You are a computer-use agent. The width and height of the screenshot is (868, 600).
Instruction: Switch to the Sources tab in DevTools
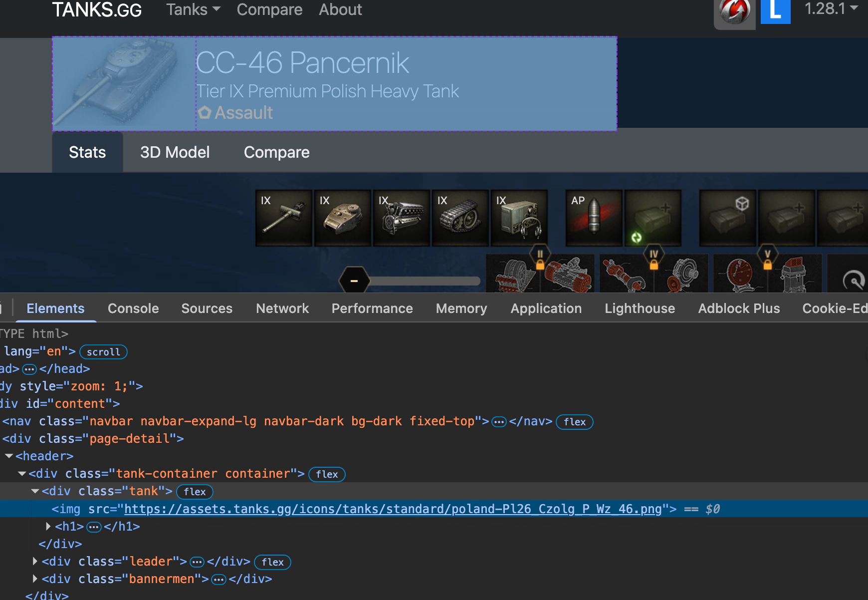(207, 308)
